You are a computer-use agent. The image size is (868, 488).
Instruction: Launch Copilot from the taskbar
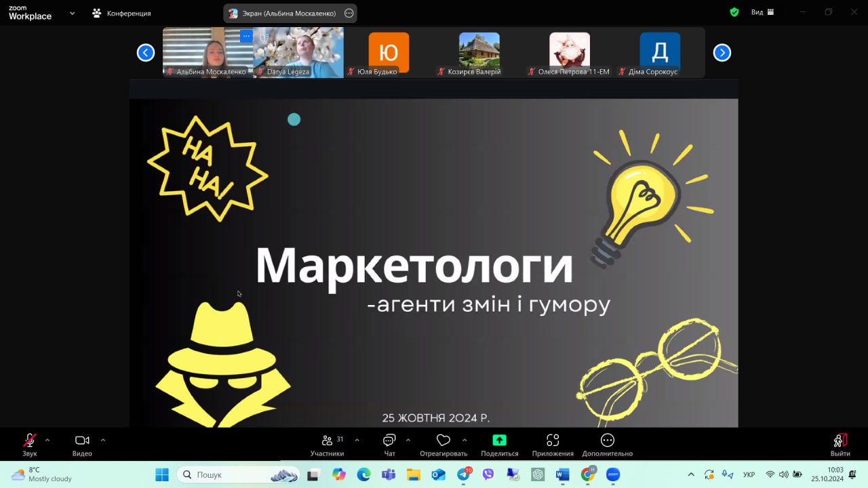(339, 474)
